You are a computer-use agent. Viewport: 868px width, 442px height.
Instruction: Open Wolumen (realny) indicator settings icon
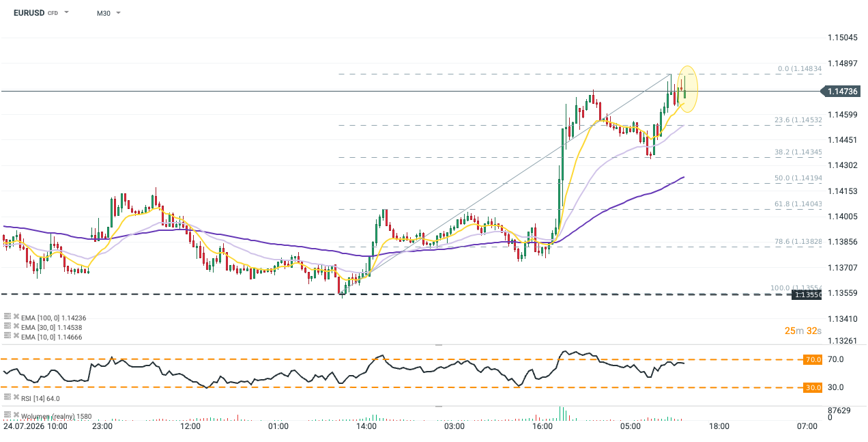(8, 415)
